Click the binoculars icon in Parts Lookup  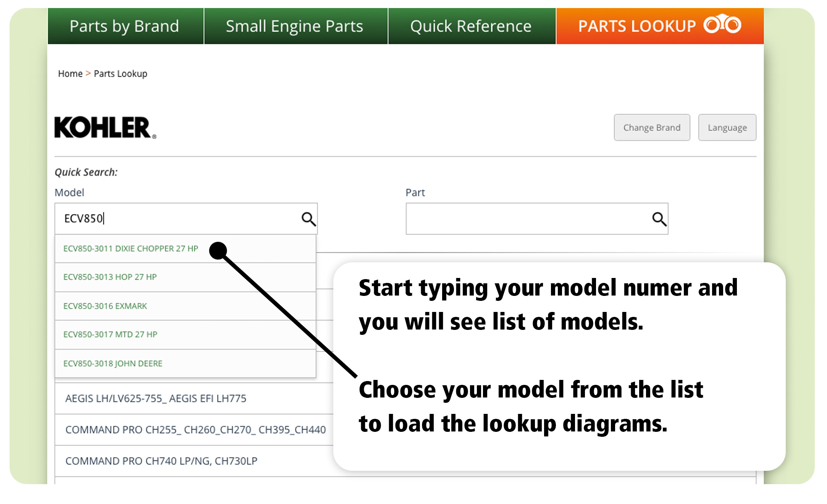coord(722,25)
